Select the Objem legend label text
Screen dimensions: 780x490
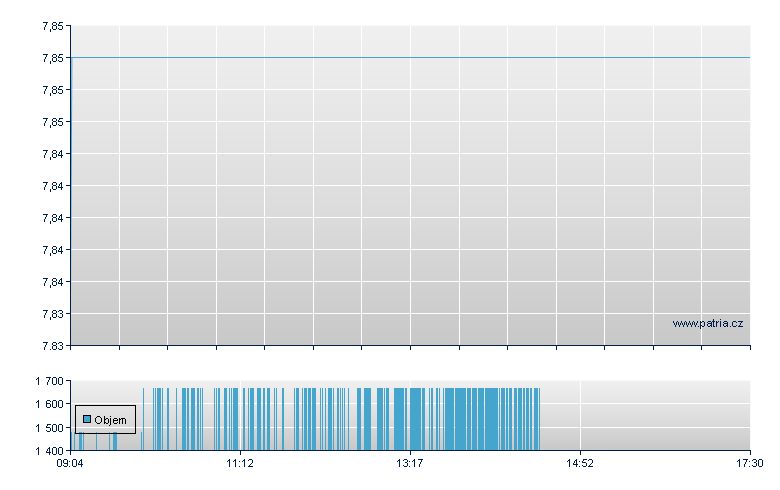pyautogui.click(x=110, y=420)
